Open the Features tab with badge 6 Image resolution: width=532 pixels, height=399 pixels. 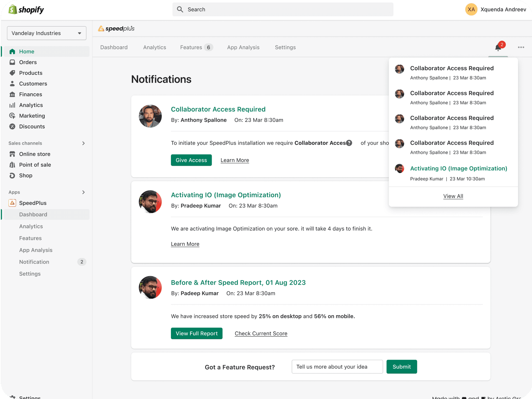point(196,47)
